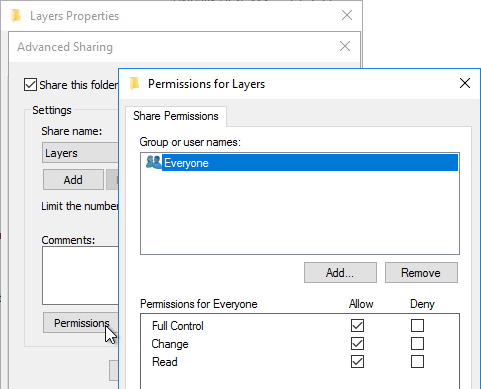
Task: Check Deny for Full Control
Action: coord(417,326)
